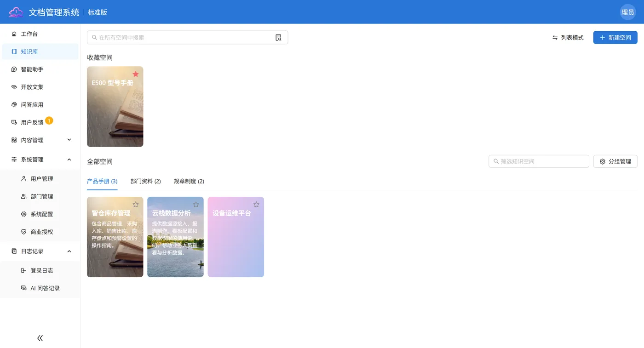Unfavorite E500 型号手册 via red star
This screenshot has height=348, width=644.
pos(136,74)
